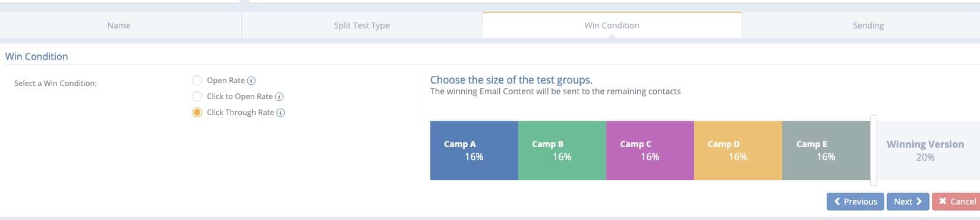Click the test group size slider handle
This screenshot has height=220, width=980.
coord(874,151)
